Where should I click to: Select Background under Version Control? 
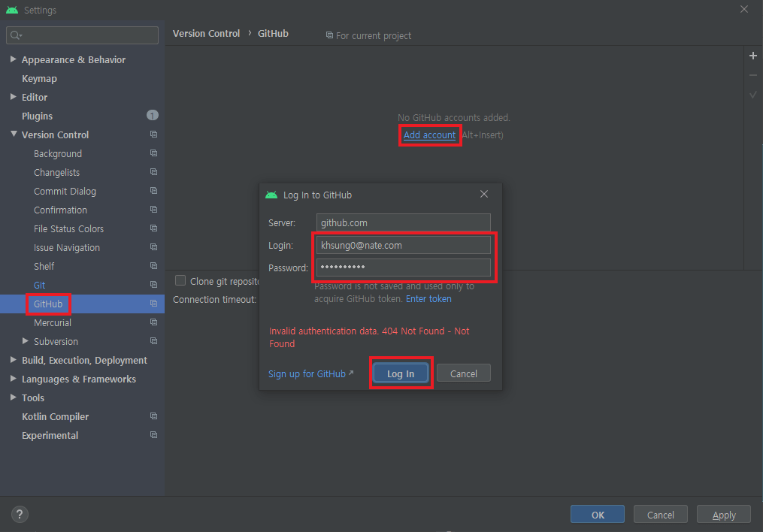[x=58, y=154]
